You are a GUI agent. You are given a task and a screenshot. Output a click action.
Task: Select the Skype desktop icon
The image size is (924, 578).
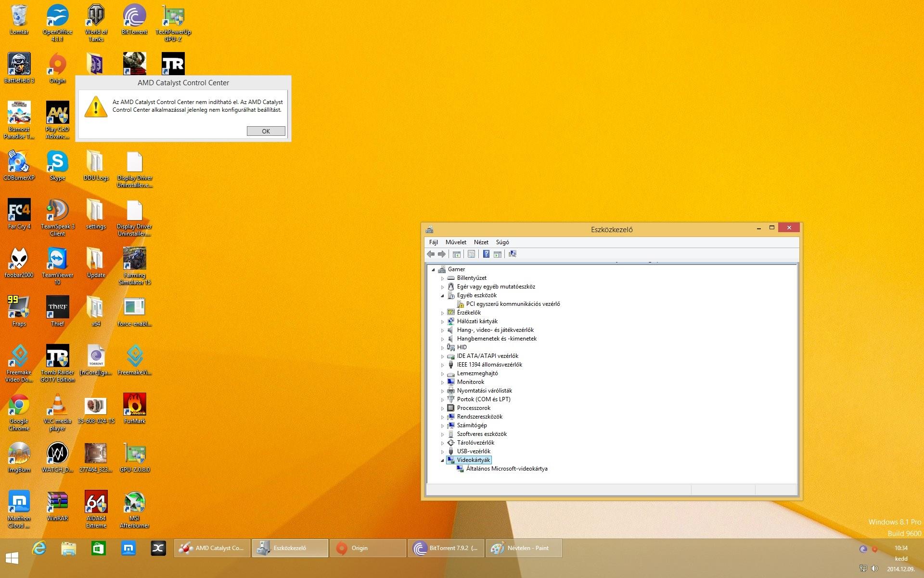(x=58, y=165)
